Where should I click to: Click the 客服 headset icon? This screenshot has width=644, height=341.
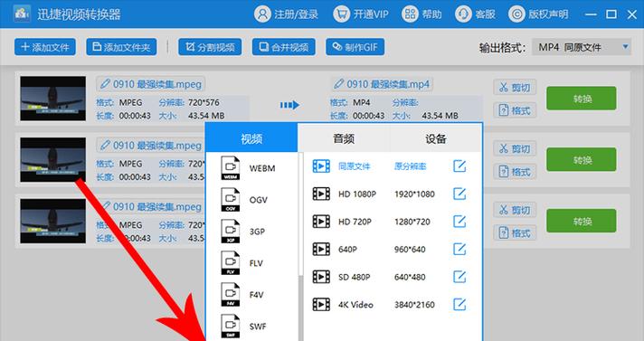click(x=463, y=14)
